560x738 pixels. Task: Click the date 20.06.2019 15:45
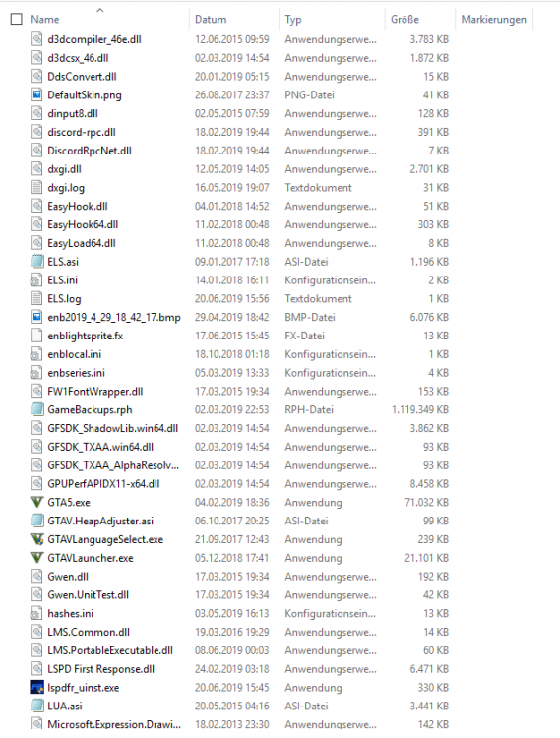click(x=232, y=688)
